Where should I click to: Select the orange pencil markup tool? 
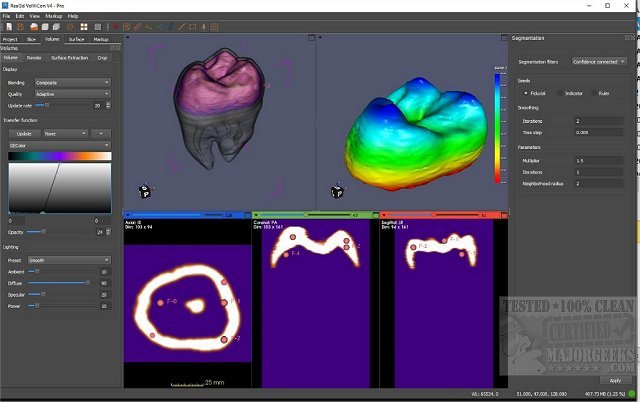pos(138,27)
